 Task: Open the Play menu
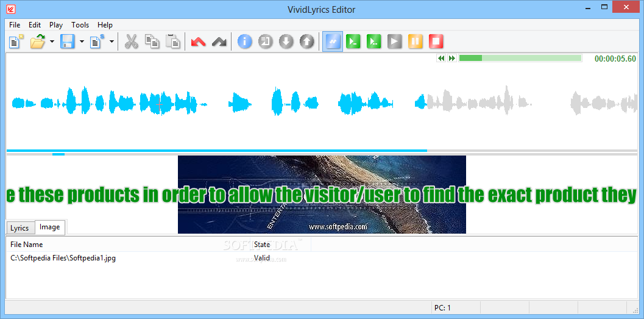56,24
